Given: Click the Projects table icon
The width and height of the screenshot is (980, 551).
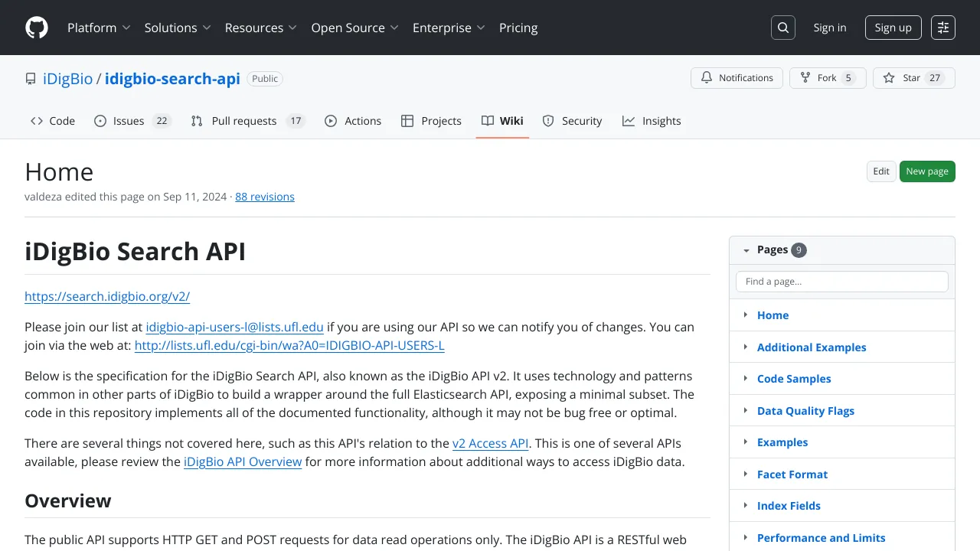Looking at the screenshot, I should pyautogui.click(x=407, y=121).
